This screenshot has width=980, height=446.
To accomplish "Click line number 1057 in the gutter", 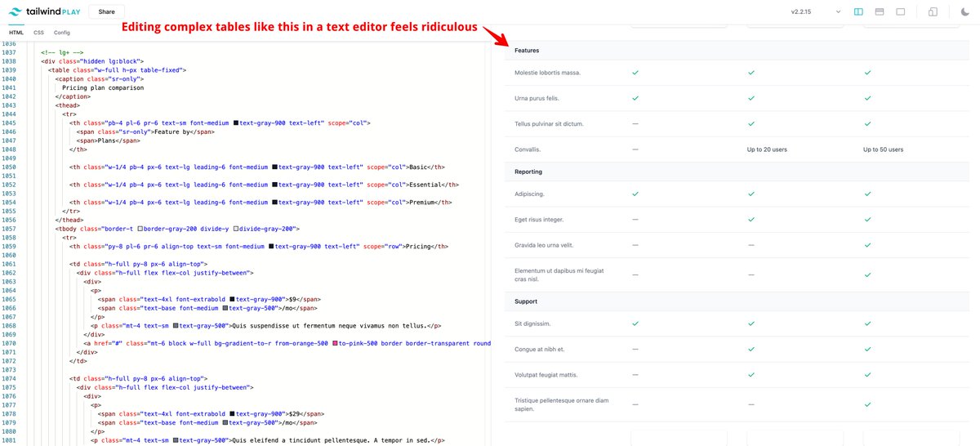I will pos(10,230).
